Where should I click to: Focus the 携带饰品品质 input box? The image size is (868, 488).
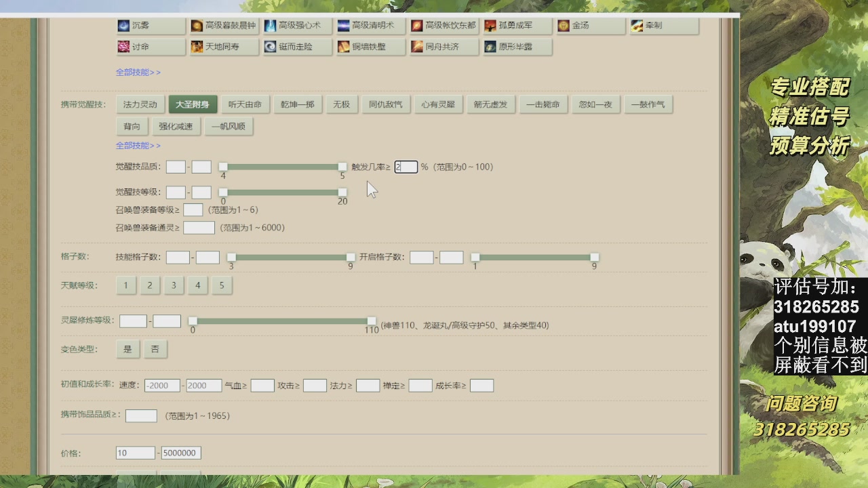point(141,415)
